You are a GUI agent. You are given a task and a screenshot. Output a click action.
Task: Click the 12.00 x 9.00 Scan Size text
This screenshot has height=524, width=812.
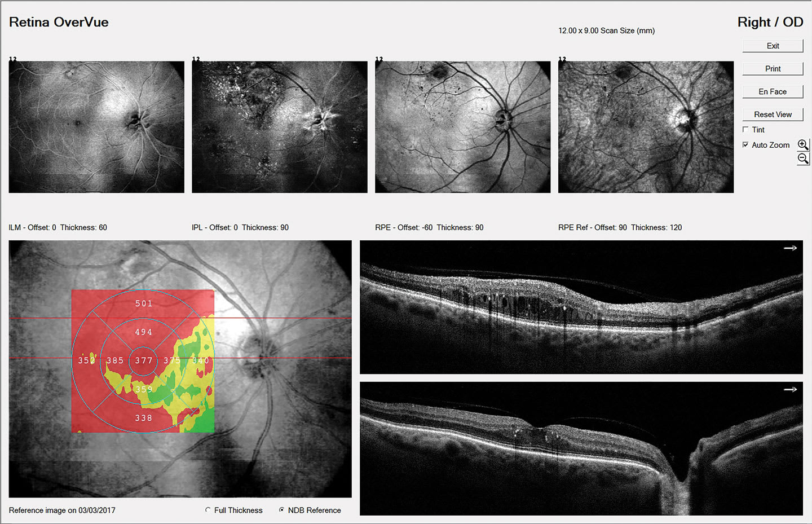pos(607,30)
